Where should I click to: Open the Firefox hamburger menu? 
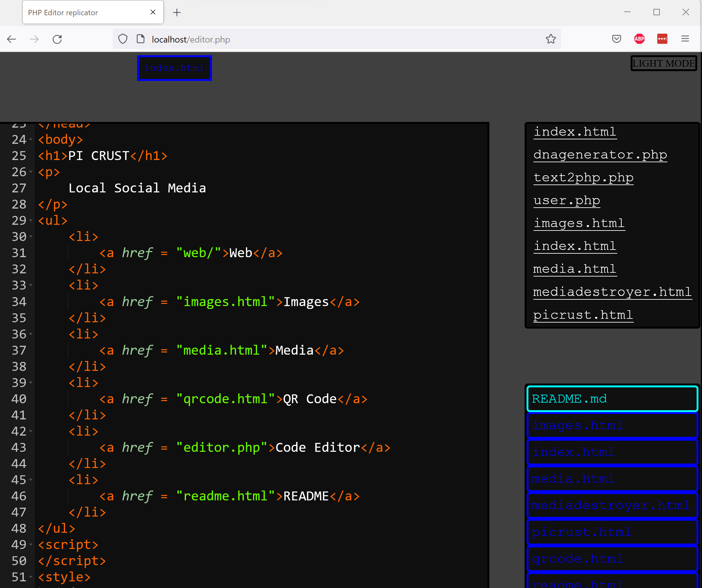[x=685, y=39]
